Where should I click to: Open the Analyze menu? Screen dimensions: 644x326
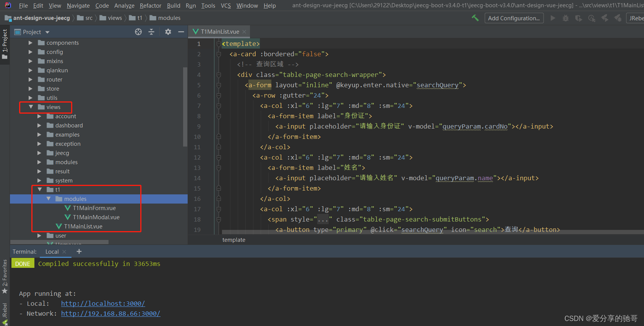(x=124, y=5)
